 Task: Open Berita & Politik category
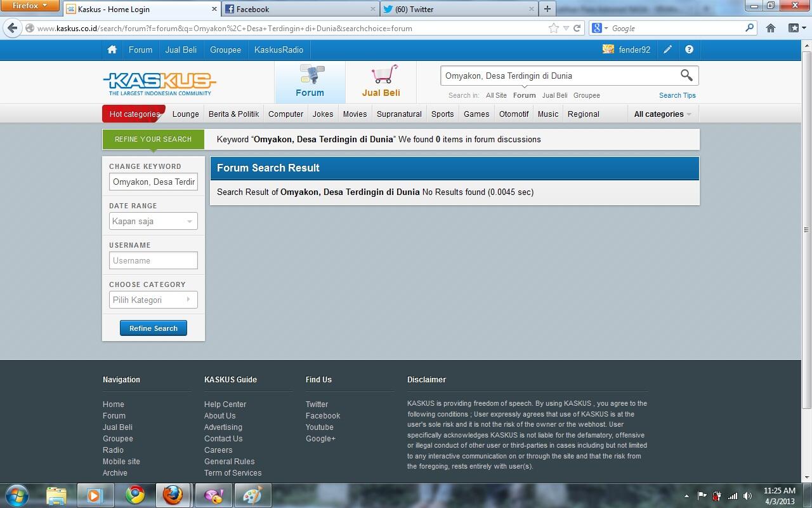(233, 114)
